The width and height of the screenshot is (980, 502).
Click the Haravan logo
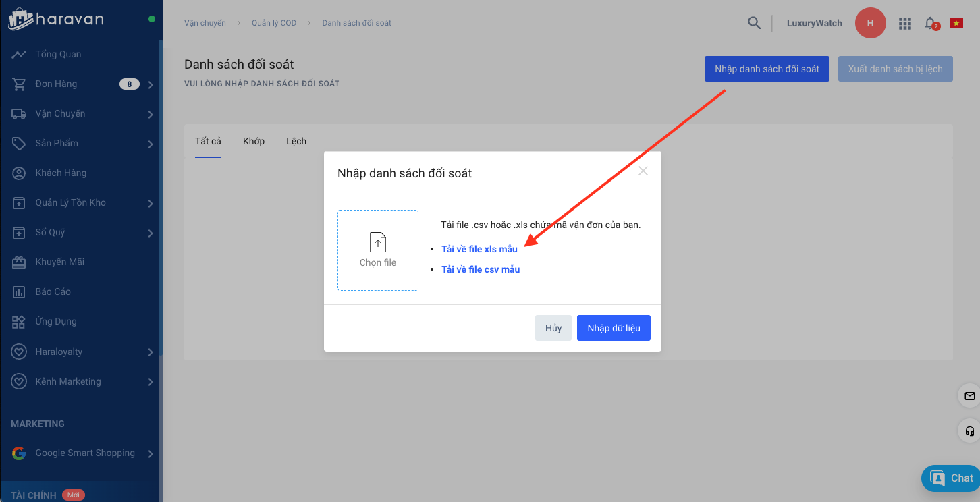point(56,19)
